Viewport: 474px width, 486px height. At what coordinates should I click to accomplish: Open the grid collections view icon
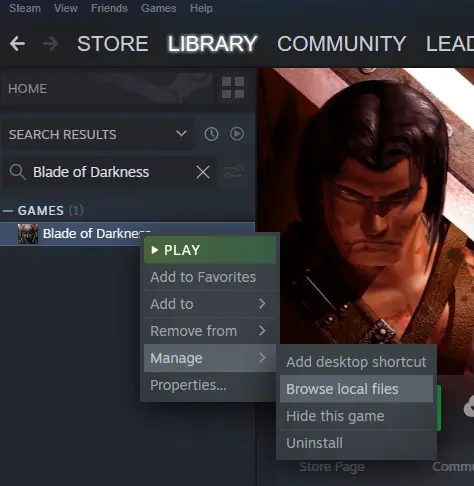pos(233,88)
